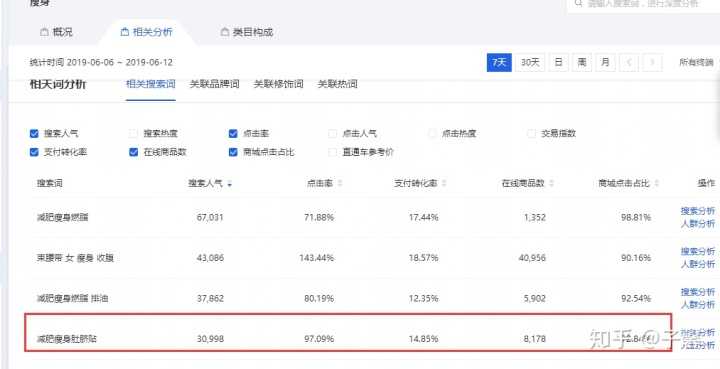
Task: Uncheck the 支付转化率 metric checkbox
Action: click(x=34, y=152)
